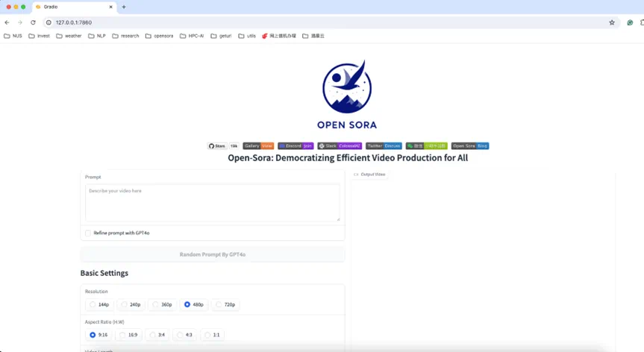Screen dimensions: 644x352
Task: Bookmark this page with the star icon
Action: pos(612,22)
